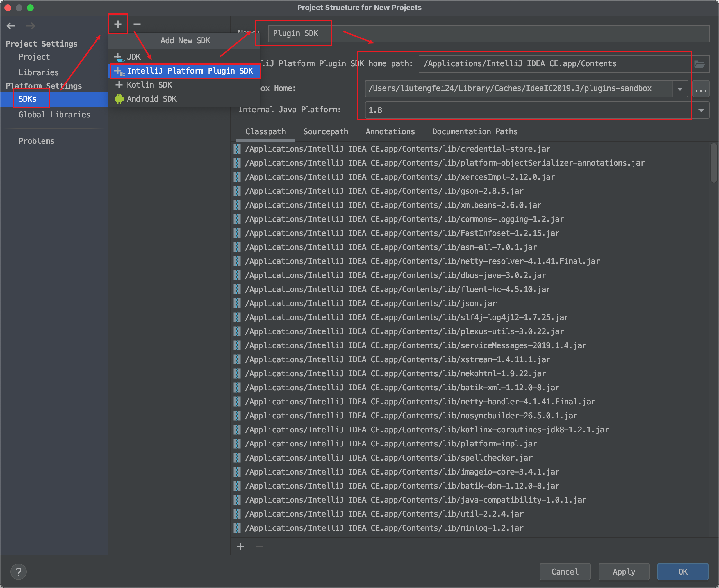
Task: Click jar icon beside credential-store.jar
Action: [x=237, y=149]
